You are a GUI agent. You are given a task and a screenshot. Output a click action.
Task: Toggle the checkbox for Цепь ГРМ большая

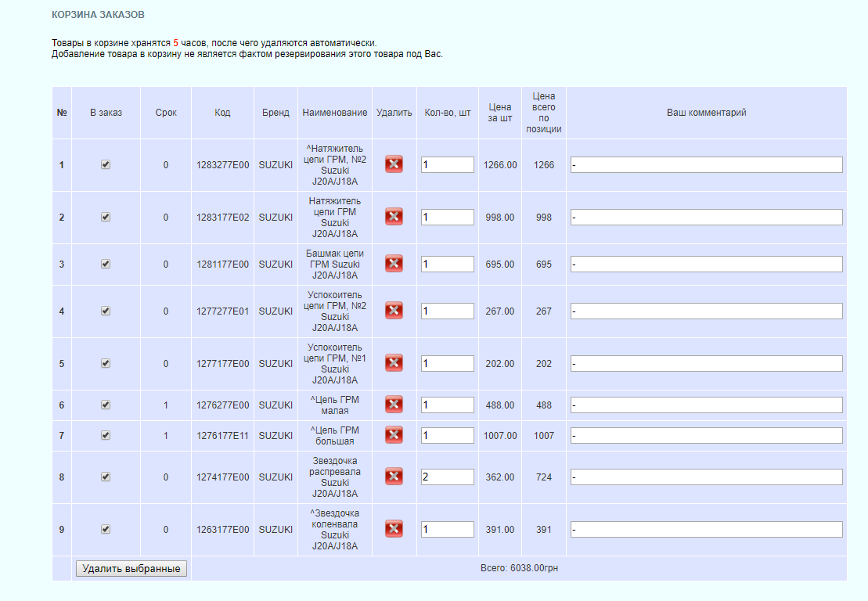point(106,435)
